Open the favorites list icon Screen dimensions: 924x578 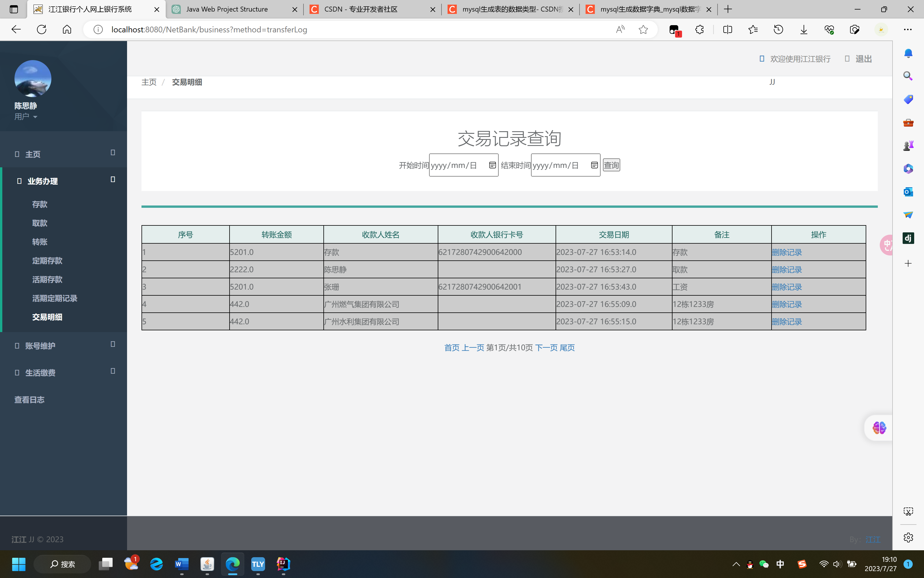pyautogui.click(x=753, y=29)
